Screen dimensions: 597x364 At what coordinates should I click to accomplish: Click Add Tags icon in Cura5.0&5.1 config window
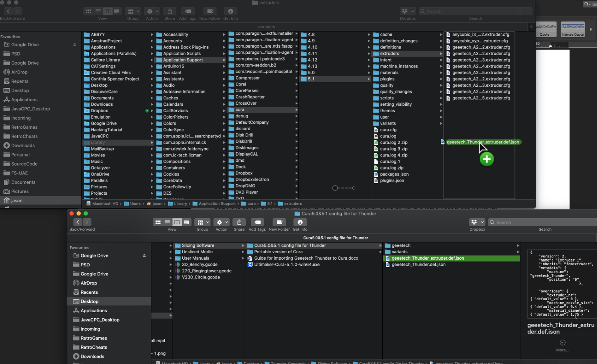coord(257,222)
